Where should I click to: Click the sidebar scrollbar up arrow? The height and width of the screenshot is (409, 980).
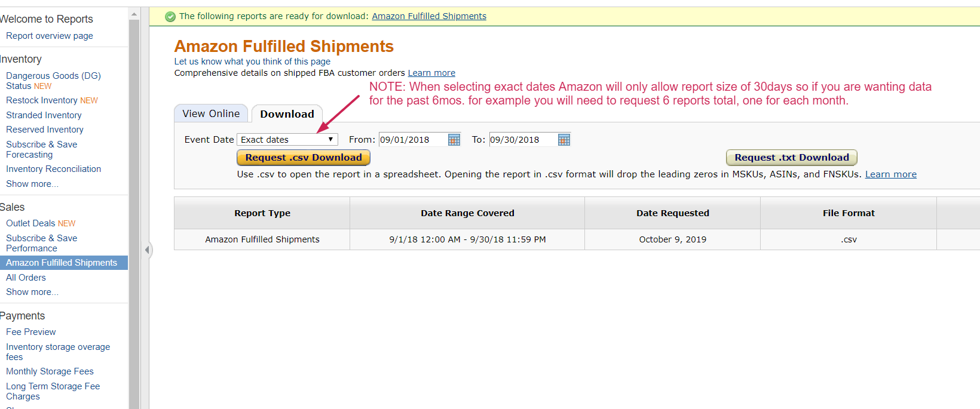click(134, 14)
